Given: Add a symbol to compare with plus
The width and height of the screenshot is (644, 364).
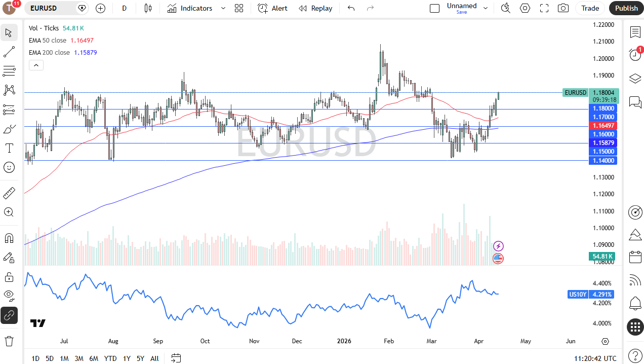Looking at the screenshot, I should 100,8.
